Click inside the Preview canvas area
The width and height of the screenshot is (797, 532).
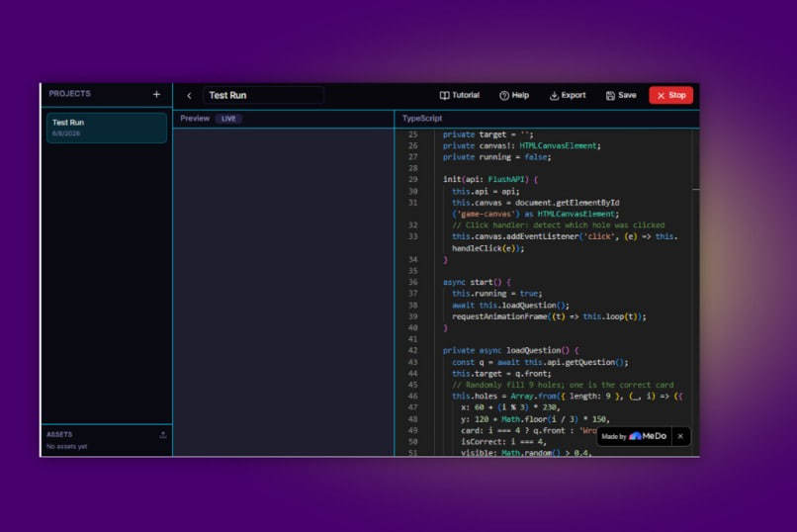point(283,292)
